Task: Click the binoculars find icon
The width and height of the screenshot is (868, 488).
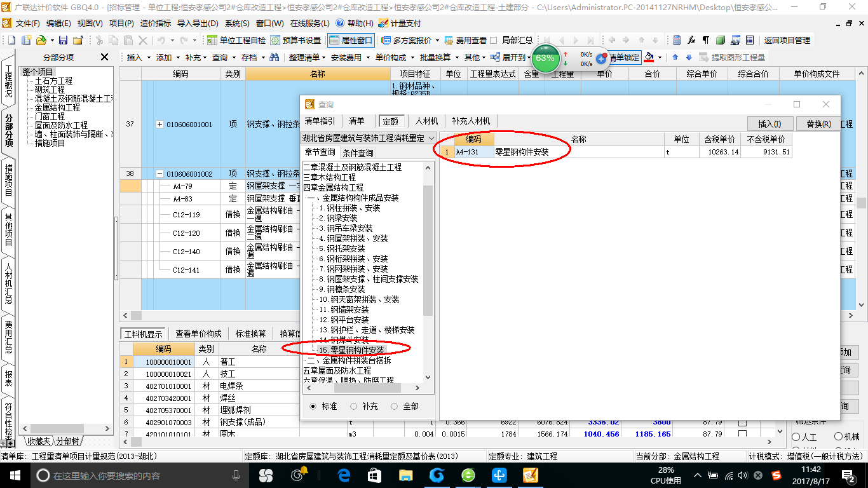Action: click(x=275, y=57)
